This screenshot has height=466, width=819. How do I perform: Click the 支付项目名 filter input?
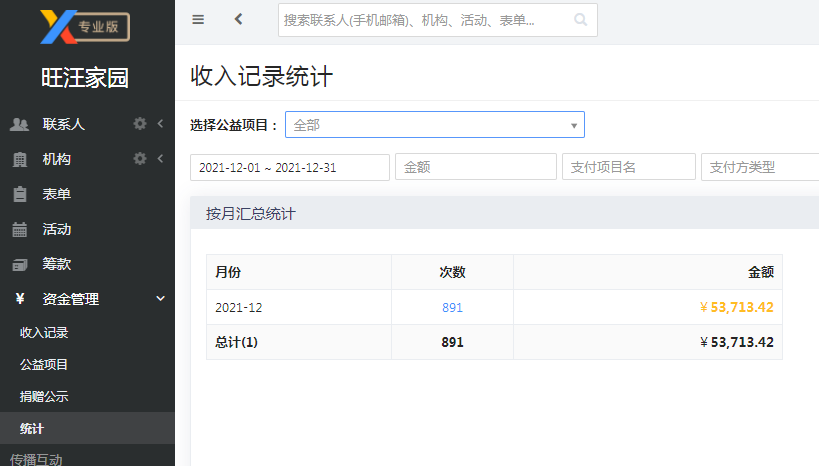pyautogui.click(x=629, y=167)
